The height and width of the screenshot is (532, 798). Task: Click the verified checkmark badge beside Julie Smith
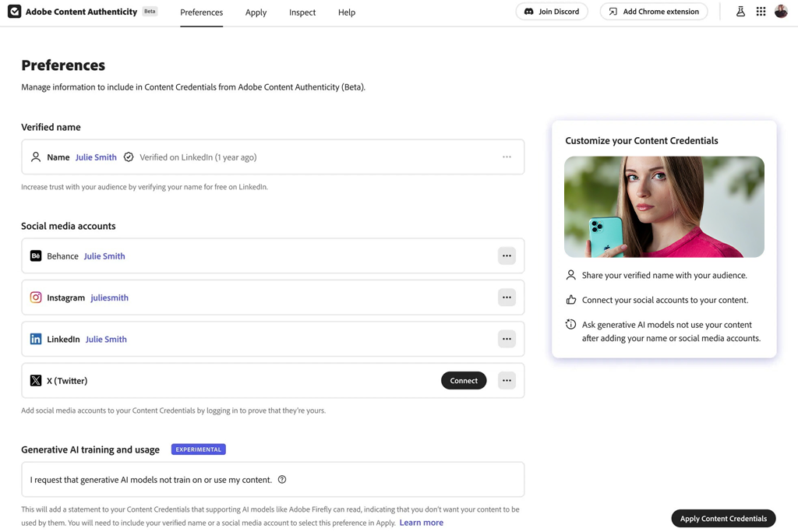click(129, 157)
